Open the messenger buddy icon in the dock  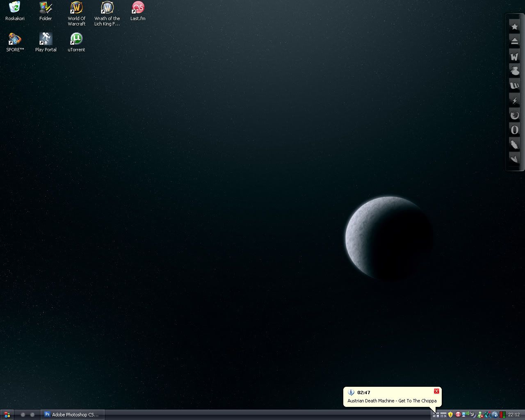coord(514,71)
